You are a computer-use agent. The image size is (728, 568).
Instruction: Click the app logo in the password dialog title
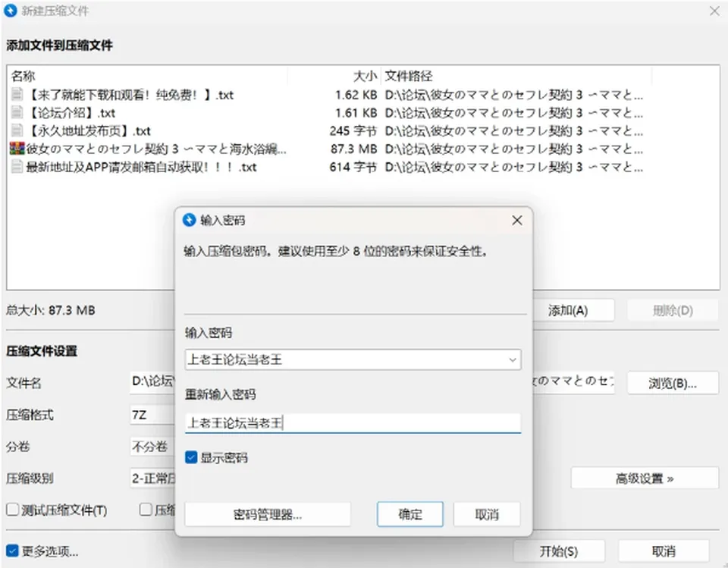tap(189, 220)
